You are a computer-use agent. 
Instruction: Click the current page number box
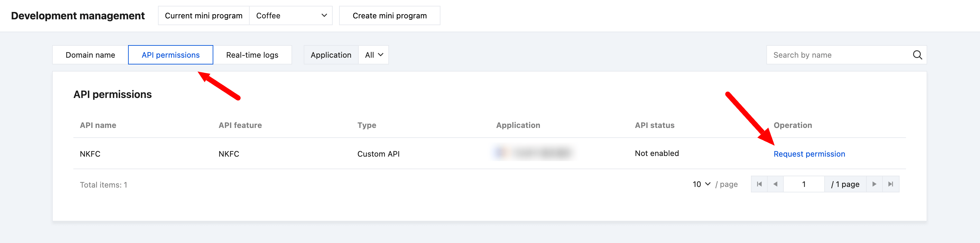(x=803, y=184)
